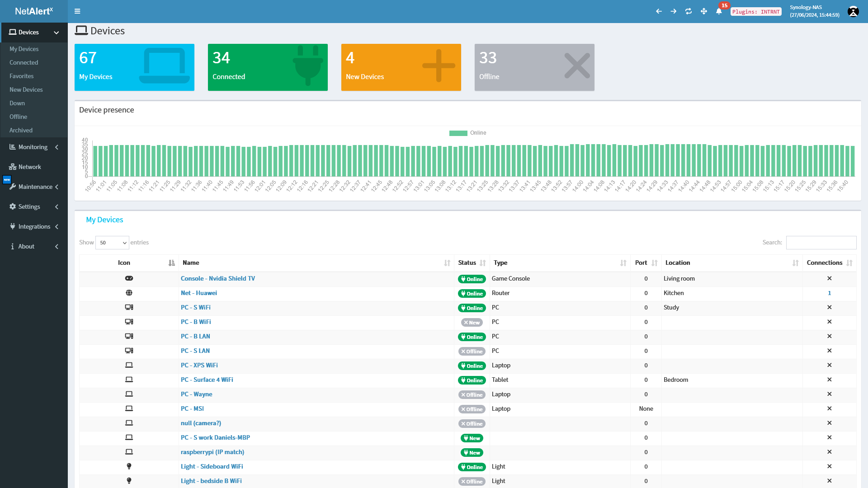Click the refresh icon in header

point(689,11)
